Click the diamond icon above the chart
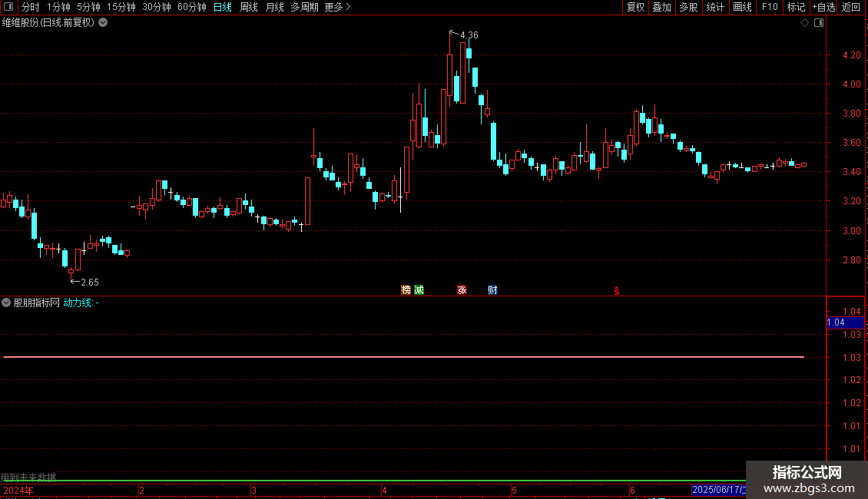 tap(804, 23)
